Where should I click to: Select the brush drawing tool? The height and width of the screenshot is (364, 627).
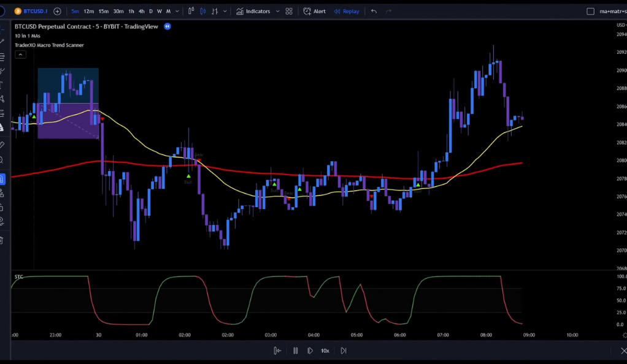point(2,71)
